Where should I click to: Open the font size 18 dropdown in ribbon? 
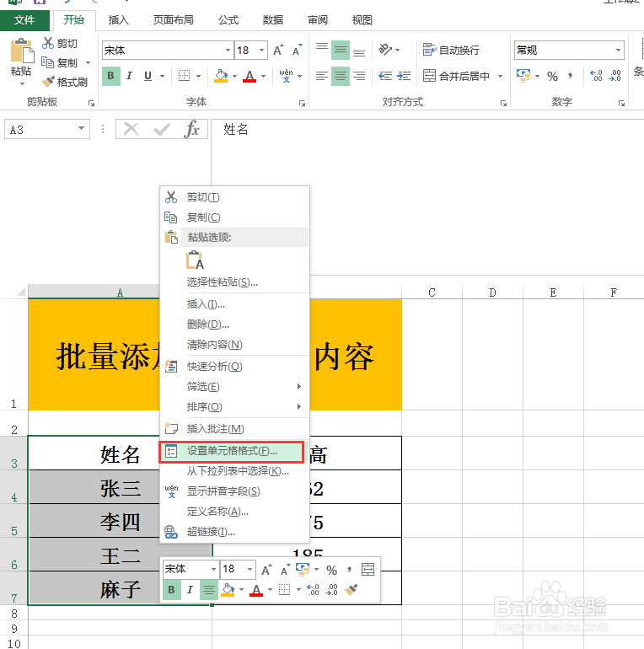tap(261, 51)
